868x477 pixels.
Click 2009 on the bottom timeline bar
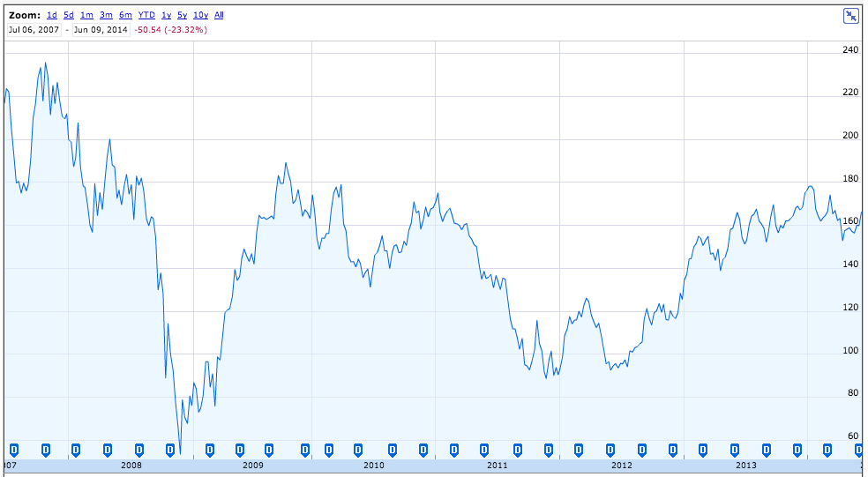coord(253,465)
